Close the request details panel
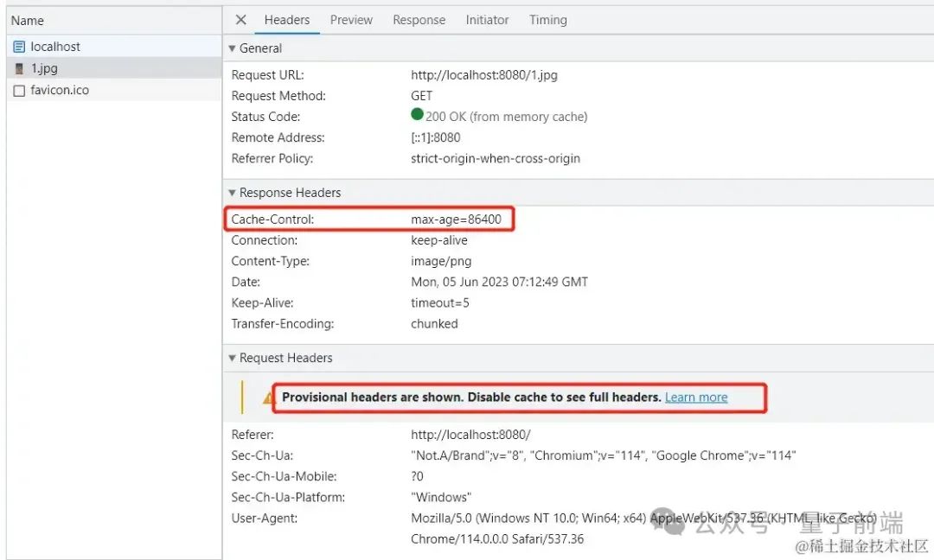Screen dimensions: 934x560 tap(240, 20)
